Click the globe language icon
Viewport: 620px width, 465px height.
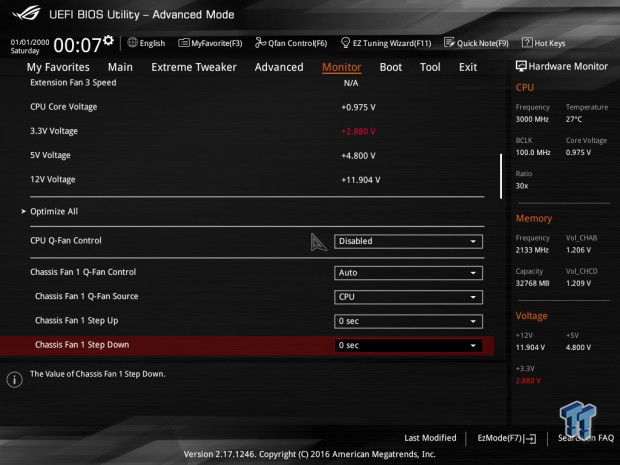tap(132, 42)
